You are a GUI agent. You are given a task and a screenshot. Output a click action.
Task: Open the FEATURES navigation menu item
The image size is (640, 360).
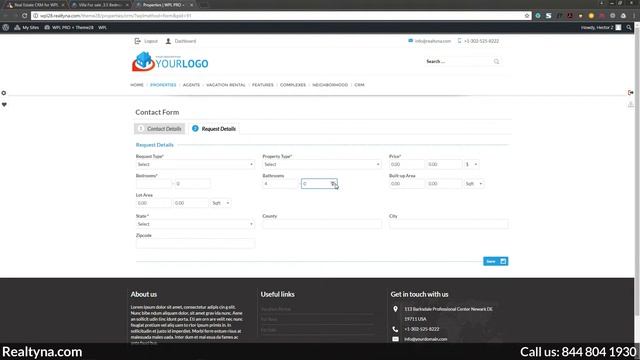[262, 85]
